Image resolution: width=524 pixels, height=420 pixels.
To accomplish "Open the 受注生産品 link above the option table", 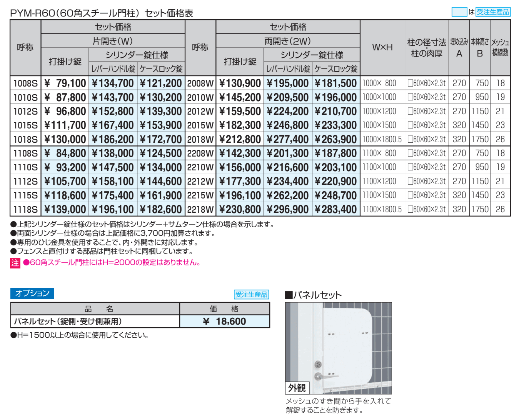I will (251, 293).
